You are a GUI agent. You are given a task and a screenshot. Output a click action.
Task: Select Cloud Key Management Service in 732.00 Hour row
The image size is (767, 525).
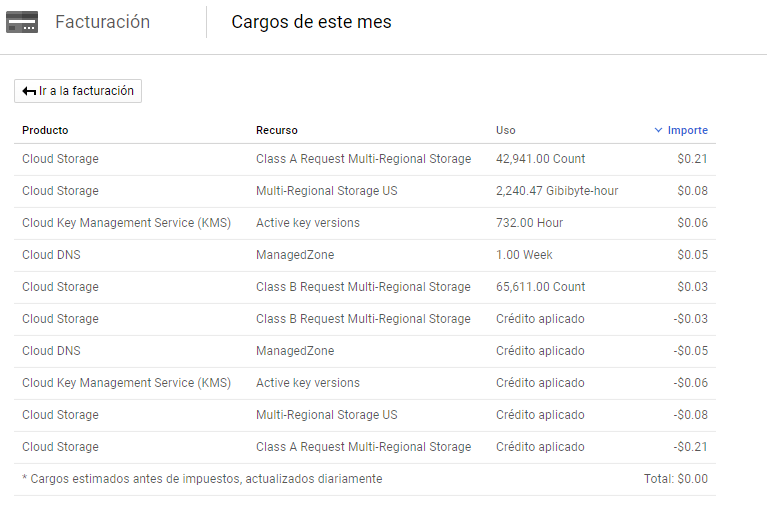126,223
